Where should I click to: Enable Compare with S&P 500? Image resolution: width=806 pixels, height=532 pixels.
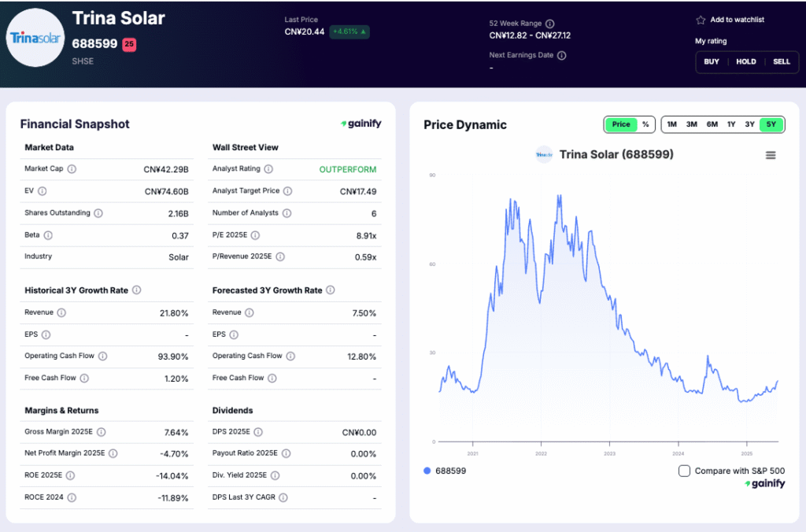point(684,471)
